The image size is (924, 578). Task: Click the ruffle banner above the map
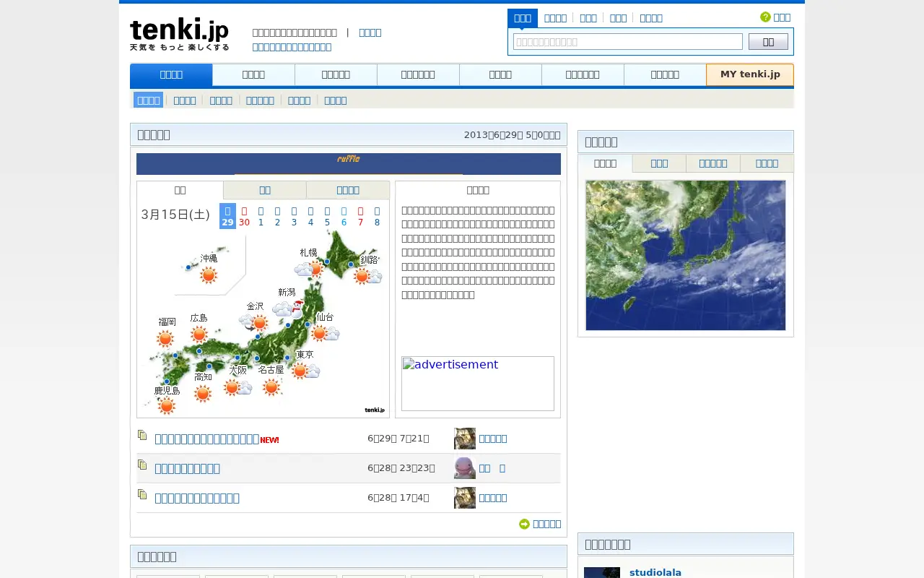pyautogui.click(x=349, y=163)
